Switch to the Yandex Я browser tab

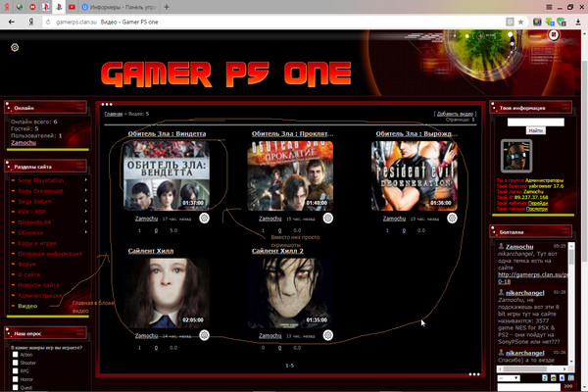(7, 7)
